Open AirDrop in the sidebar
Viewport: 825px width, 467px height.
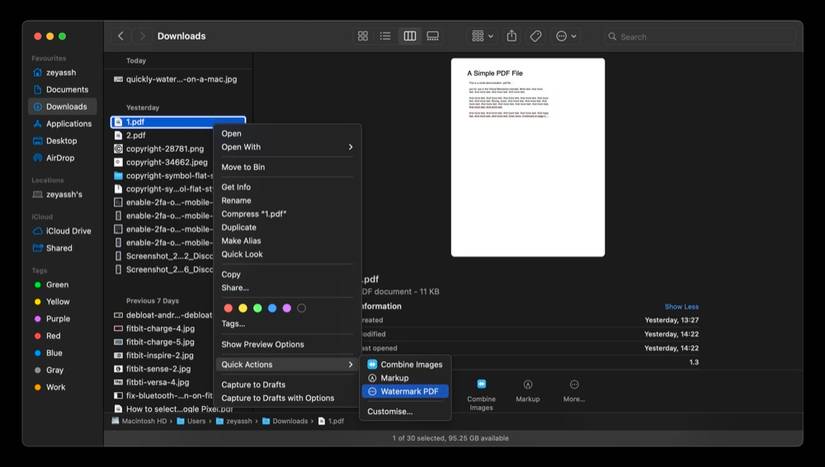[62, 158]
